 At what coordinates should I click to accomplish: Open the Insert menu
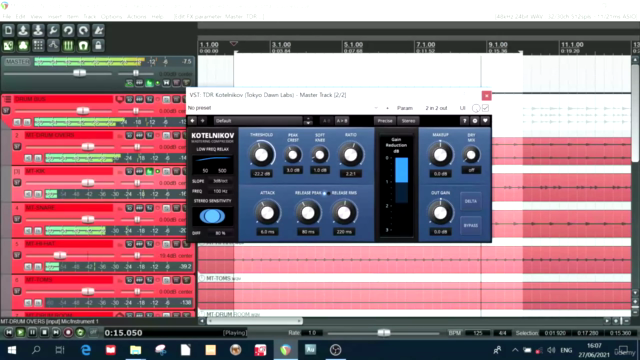pyautogui.click(x=55, y=17)
